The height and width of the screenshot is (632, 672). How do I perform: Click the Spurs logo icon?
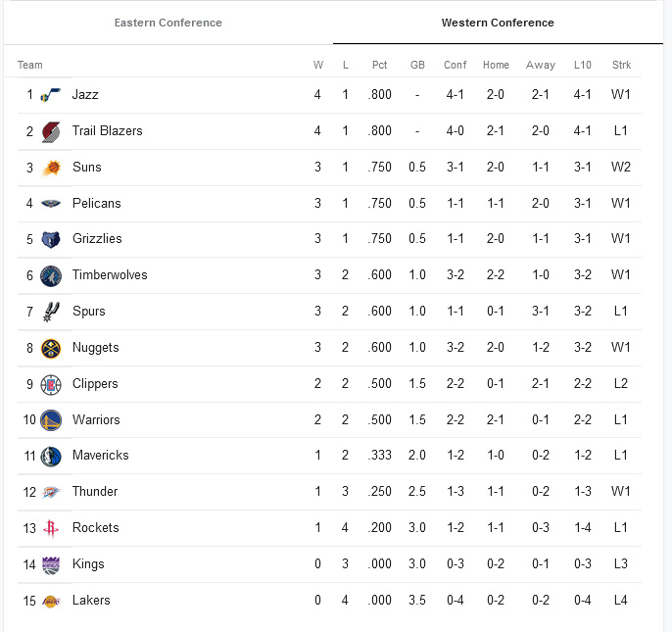(51, 312)
